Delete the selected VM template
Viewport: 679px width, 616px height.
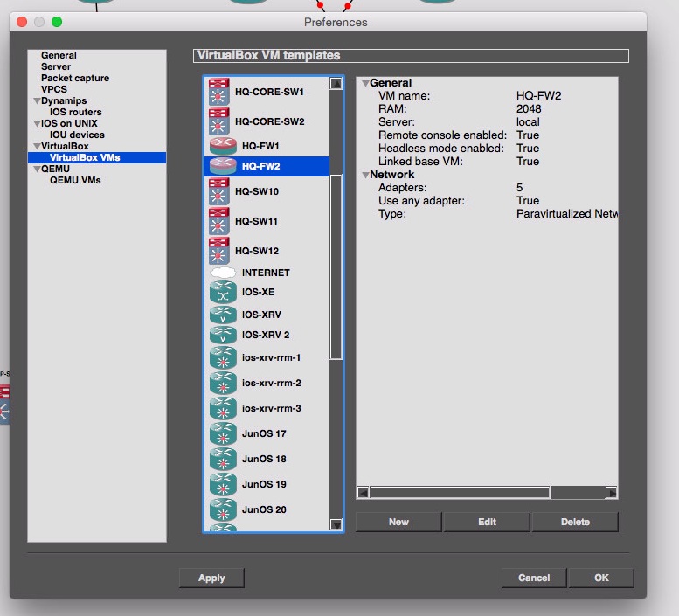click(575, 522)
